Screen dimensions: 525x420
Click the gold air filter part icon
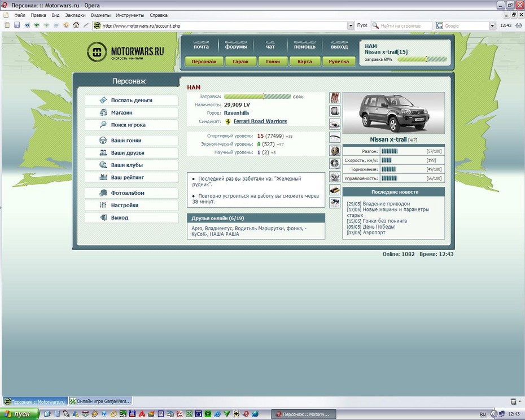(335, 190)
